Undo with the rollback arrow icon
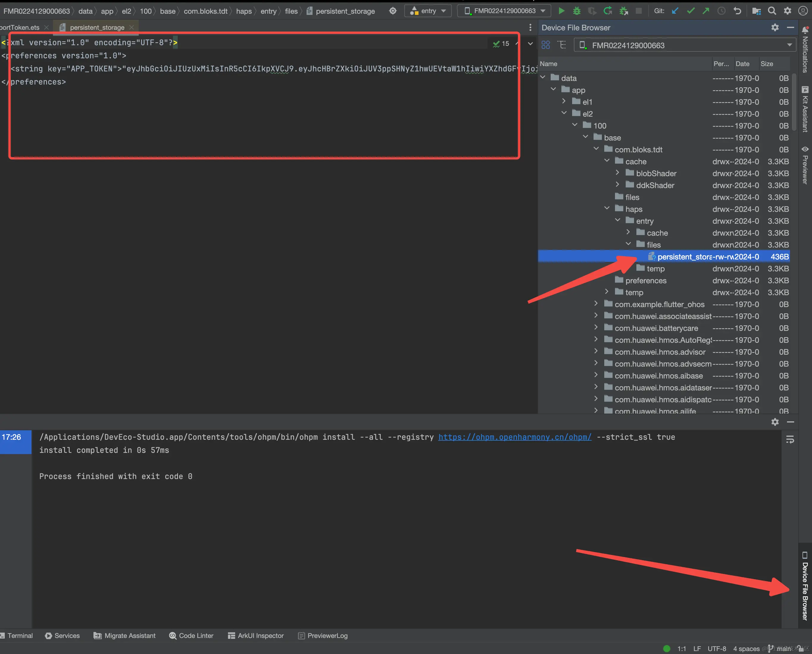Viewport: 812px width, 654px height. pyautogui.click(x=737, y=11)
